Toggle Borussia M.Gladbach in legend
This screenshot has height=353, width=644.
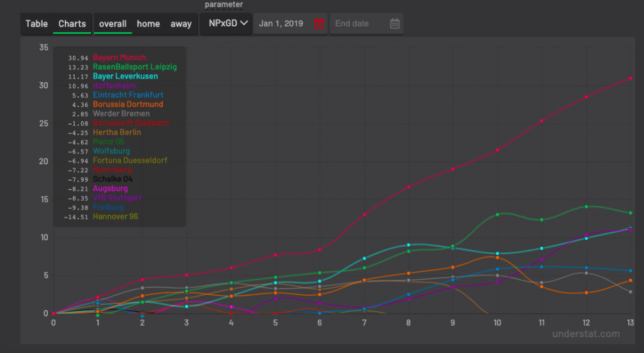click(x=131, y=123)
